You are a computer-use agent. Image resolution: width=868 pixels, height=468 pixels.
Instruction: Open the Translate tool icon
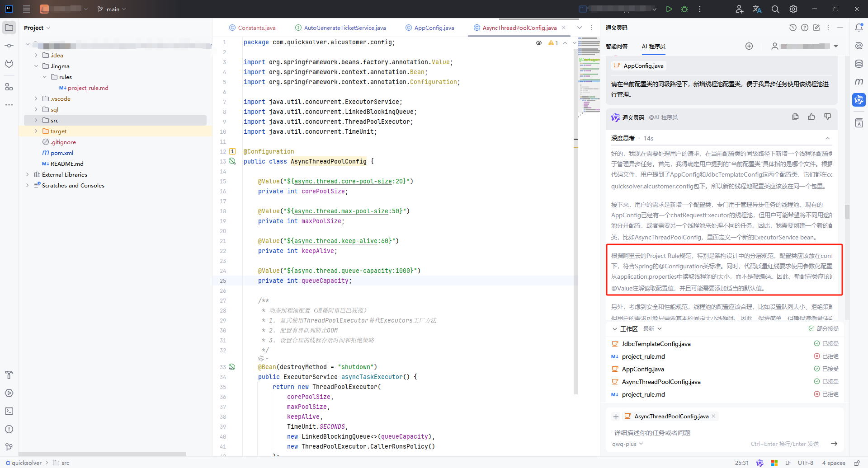pos(757,9)
